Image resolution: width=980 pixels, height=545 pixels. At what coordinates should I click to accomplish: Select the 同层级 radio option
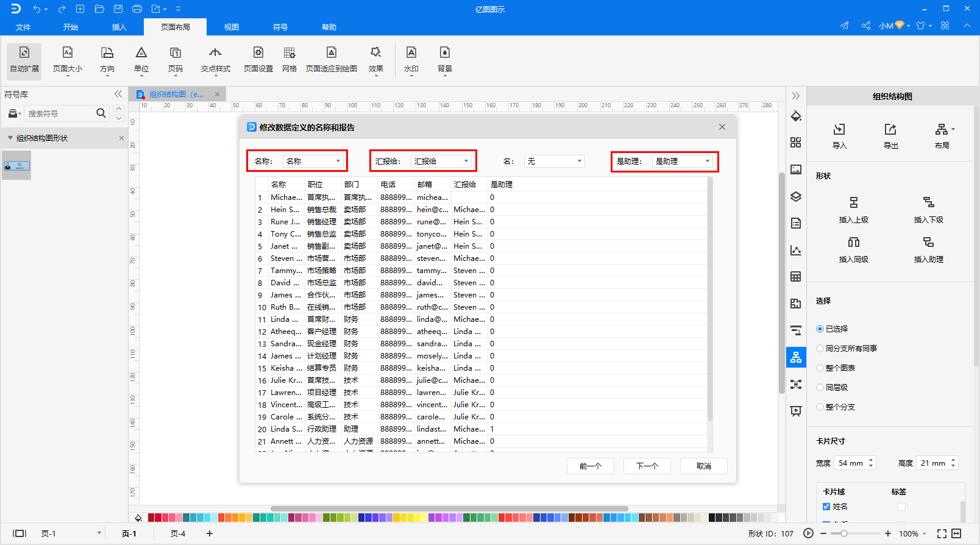coord(820,387)
